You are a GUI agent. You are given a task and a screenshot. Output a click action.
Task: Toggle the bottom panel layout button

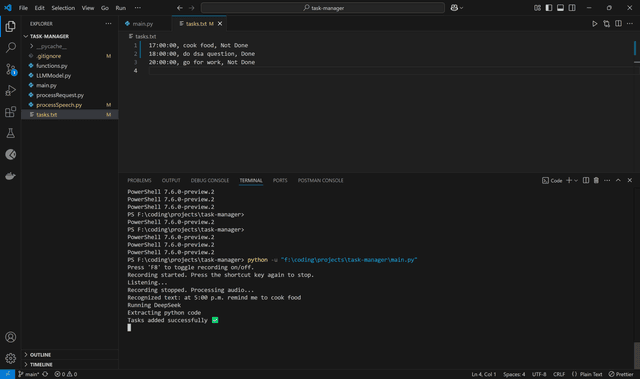560,8
